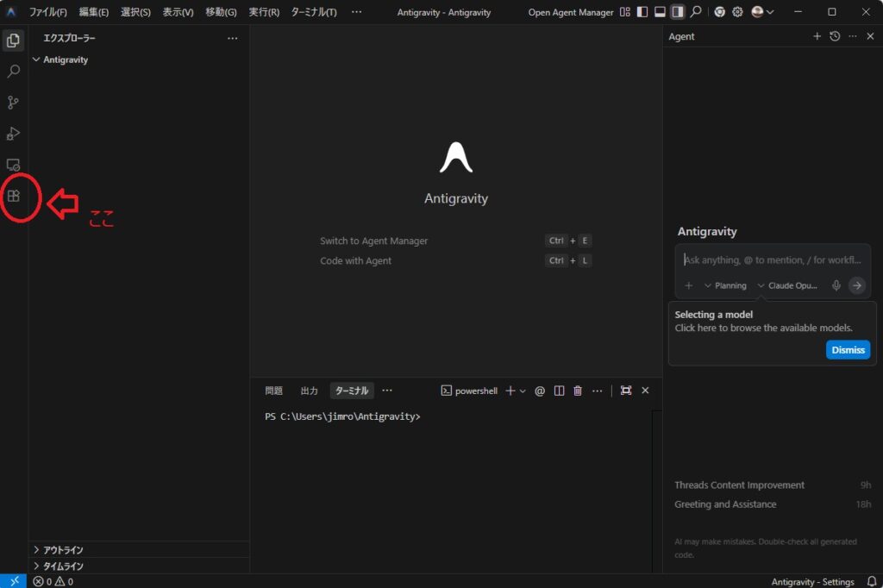Open the Threads Content Improvement conversation
The image size is (883, 588).
coord(739,485)
